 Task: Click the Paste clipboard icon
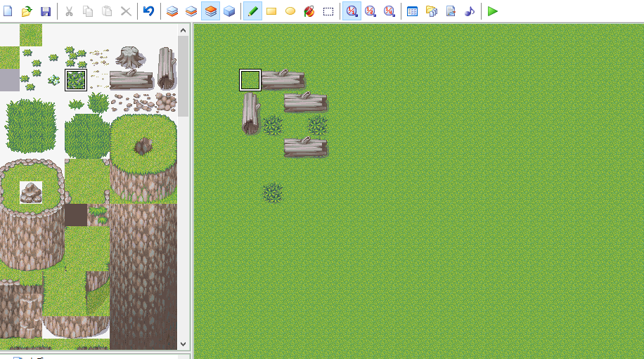(107, 11)
